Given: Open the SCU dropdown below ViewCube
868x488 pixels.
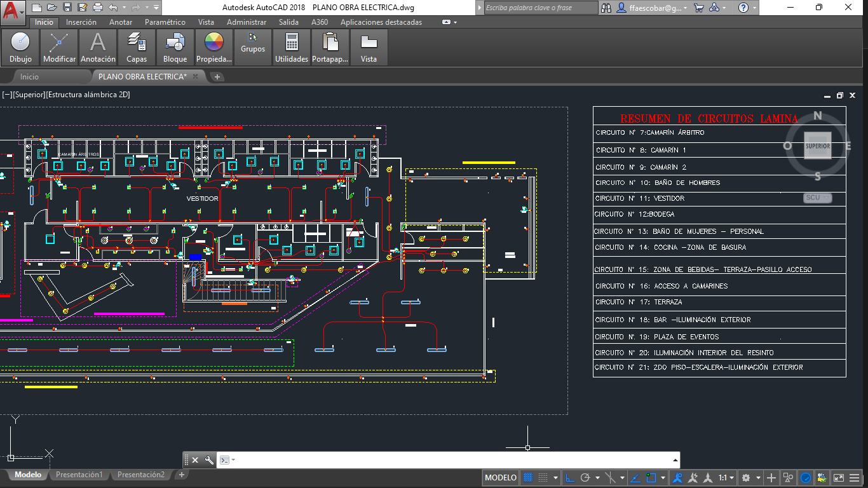Looking at the screenshot, I should point(817,198).
